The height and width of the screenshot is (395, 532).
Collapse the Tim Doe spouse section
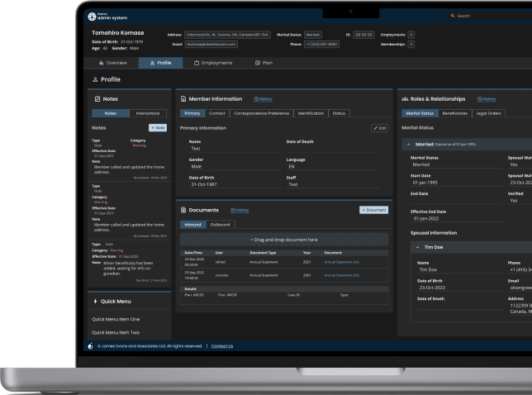417,247
